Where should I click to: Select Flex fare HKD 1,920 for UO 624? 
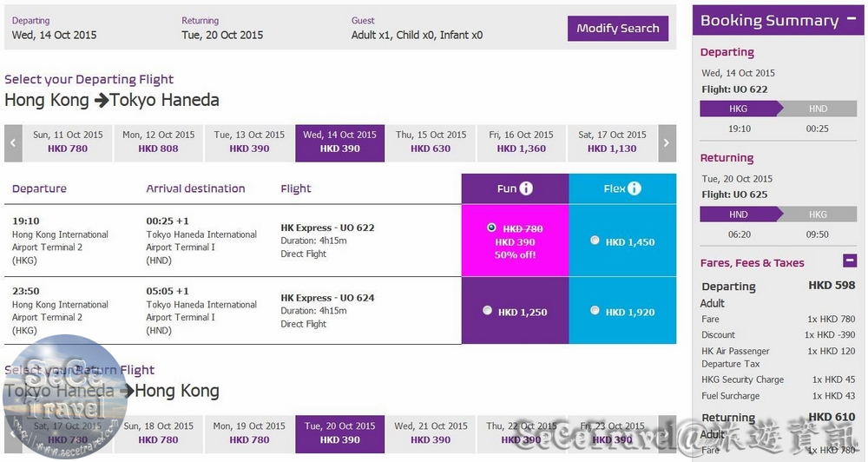point(595,310)
